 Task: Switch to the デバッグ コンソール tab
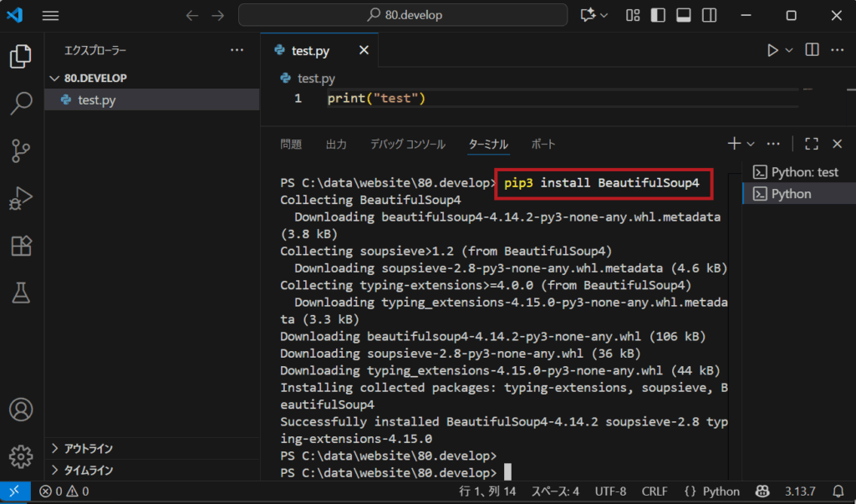click(408, 144)
